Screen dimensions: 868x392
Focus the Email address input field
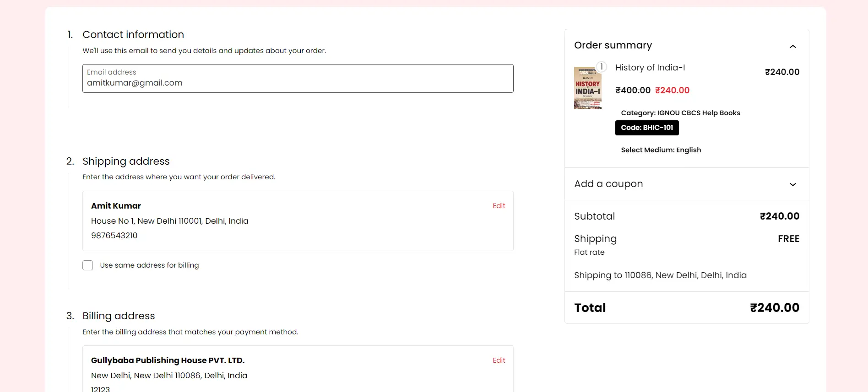pos(298,78)
